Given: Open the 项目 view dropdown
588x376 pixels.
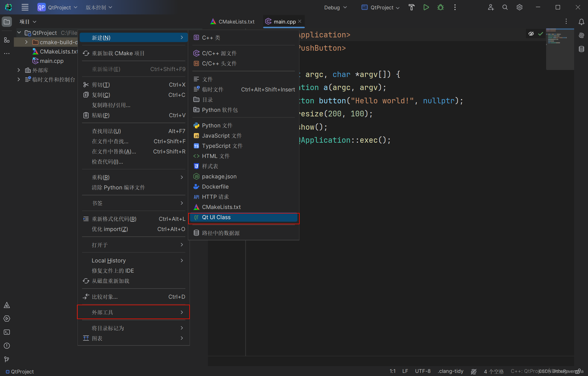Looking at the screenshot, I should tap(28, 22).
